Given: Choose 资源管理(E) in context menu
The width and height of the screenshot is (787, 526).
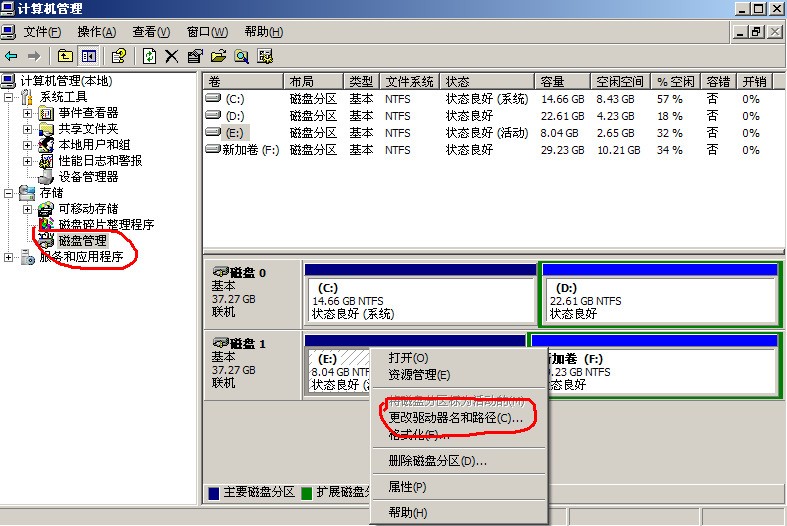Looking at the screenshot, I should click(x=459, y=375).
